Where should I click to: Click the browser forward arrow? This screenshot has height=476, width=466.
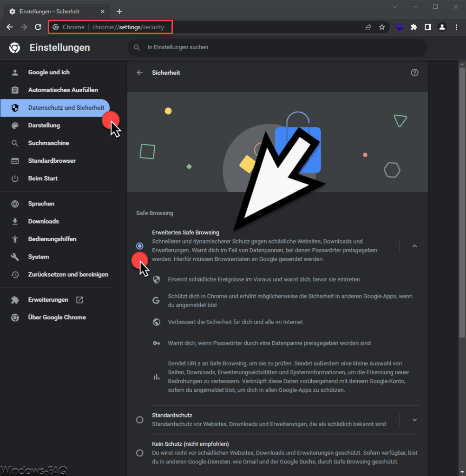[x=24, y=27]
